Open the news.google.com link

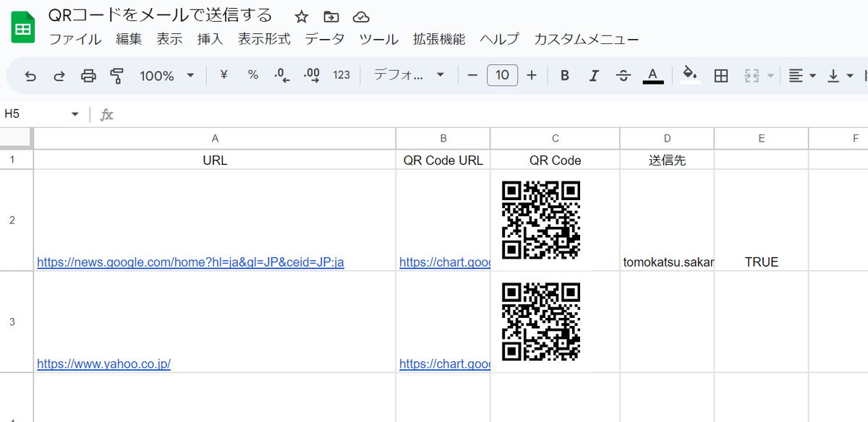pos(190,262)
